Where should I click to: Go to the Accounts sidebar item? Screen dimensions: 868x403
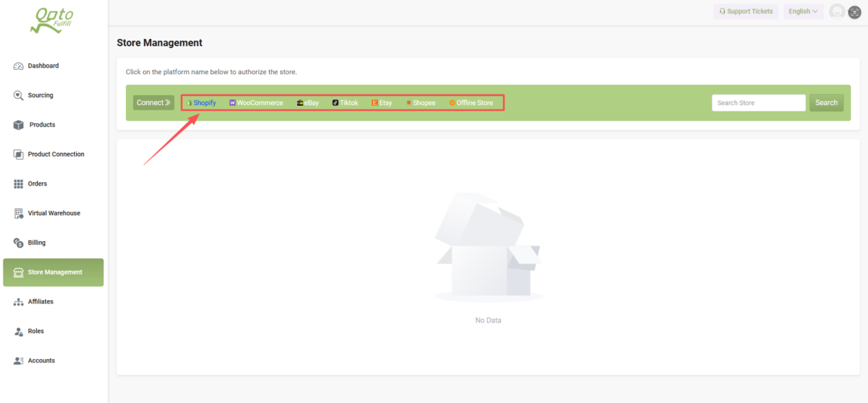click(41, 361)
